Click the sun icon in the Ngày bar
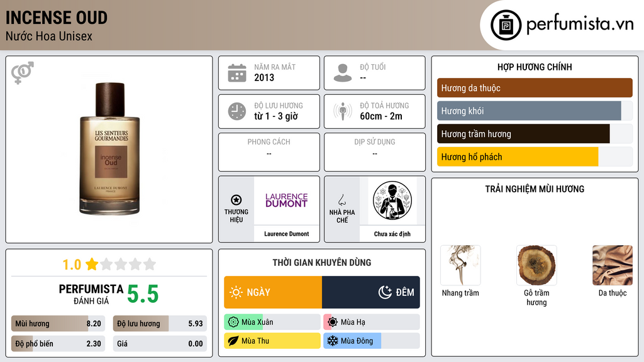Viewport: 644px width, 362px height. click(236, 292)
